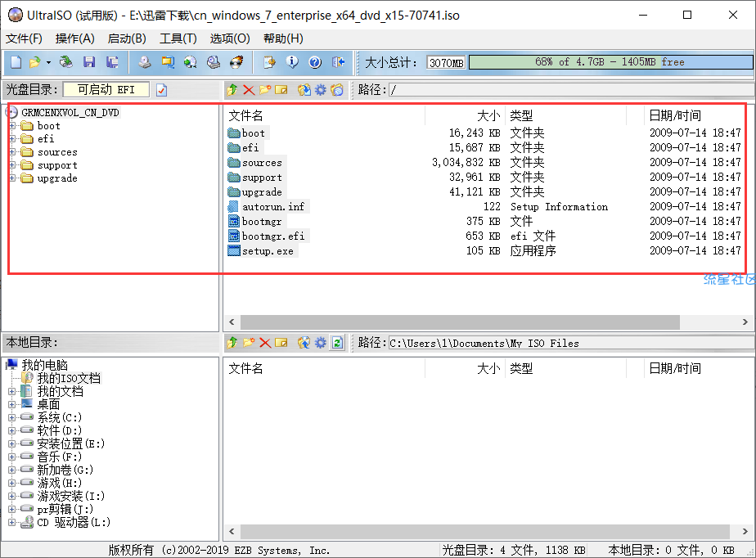The width and height of the screenshot is (756, 558).
Task: Open the 启动(B) menu
Action: (x=127, y=38)
